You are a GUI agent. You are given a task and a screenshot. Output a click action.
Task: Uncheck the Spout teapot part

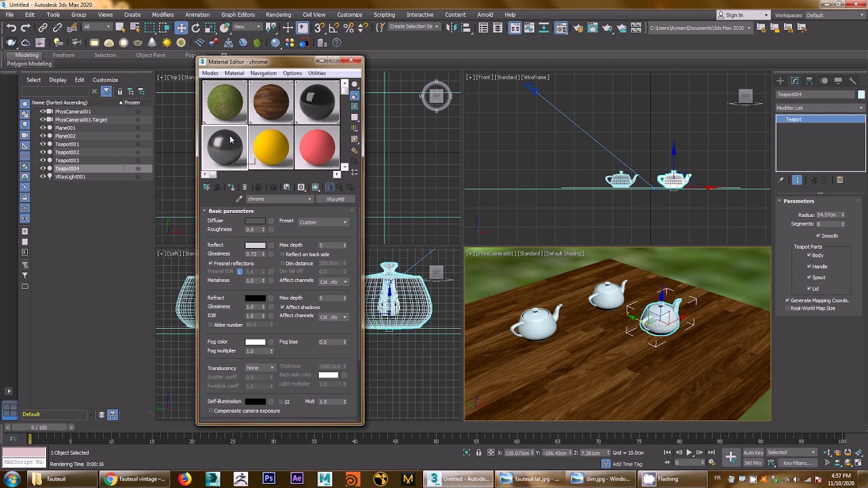click(x=810, y=277)
